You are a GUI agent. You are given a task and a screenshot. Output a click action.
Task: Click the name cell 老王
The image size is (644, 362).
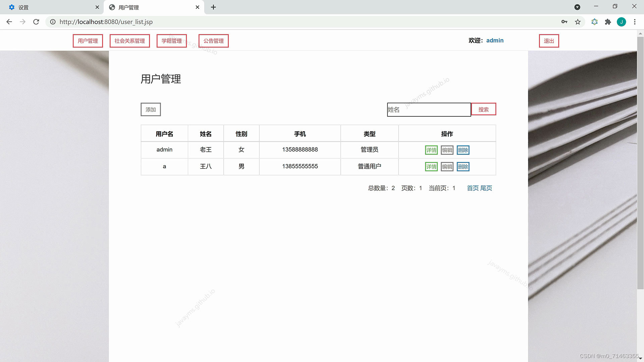pos(206,149)
